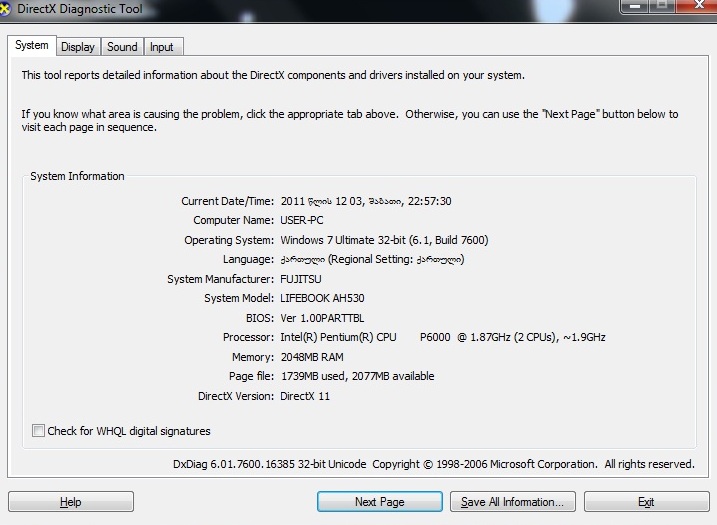717x525 pixels.
Task: Select the System tab
Action: click(32, 45)
